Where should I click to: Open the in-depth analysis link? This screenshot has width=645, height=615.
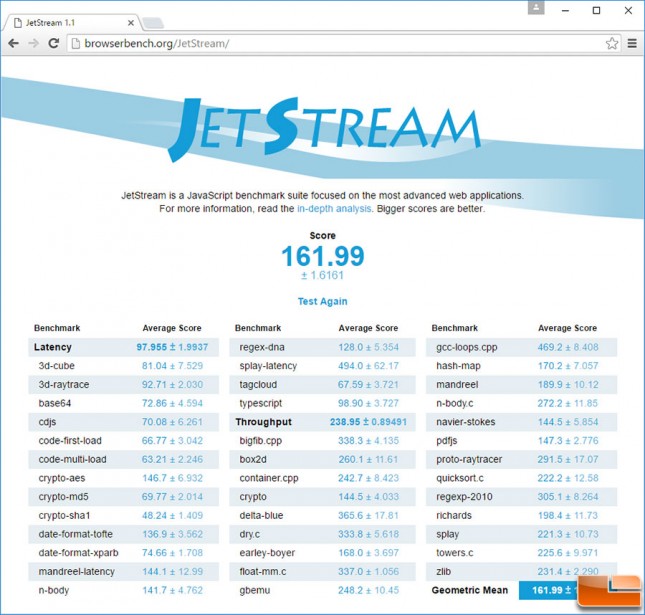334,209
